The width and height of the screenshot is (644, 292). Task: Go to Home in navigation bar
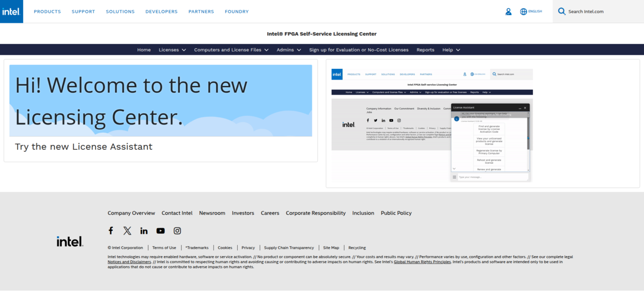click(x=144, y=50)
